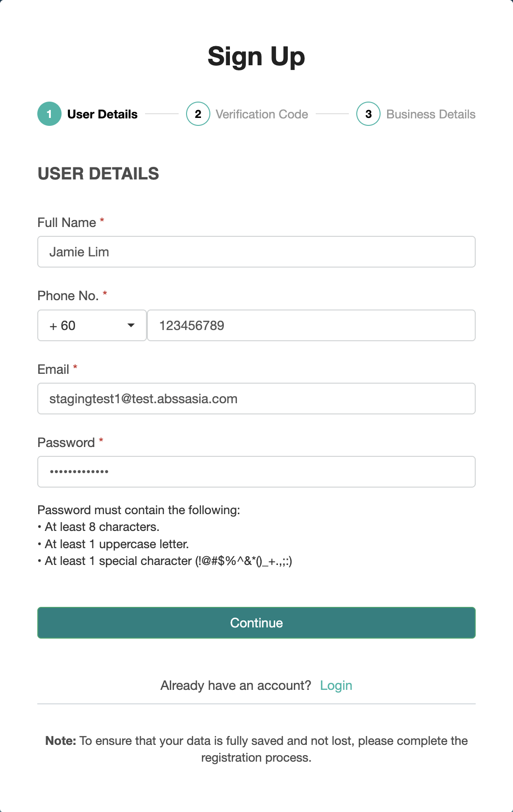Click the registration Note text
The image size is (513, 812).
click(x=256, y=749)
